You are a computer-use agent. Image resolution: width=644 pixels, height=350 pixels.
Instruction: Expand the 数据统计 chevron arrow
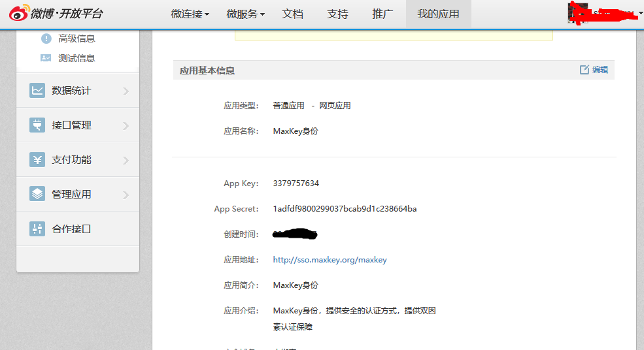click(x=126, y=91)
